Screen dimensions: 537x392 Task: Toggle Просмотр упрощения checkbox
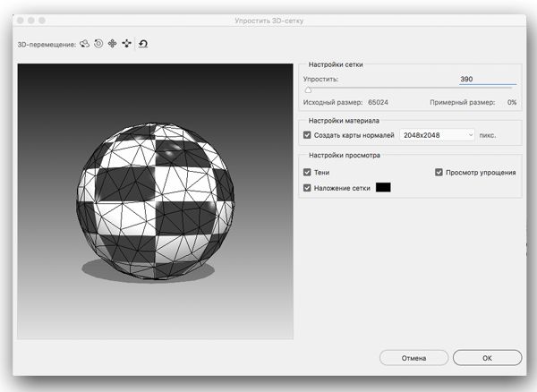439,172
